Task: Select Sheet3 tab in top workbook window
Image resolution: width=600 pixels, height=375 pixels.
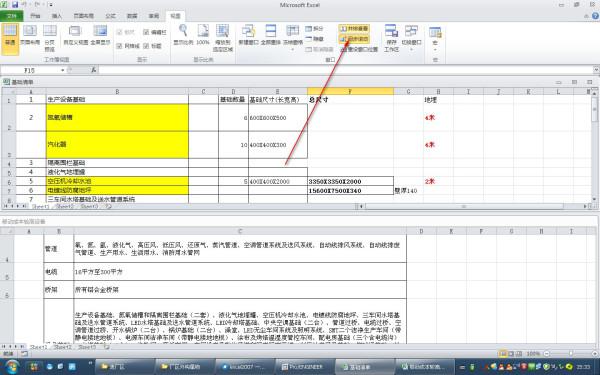Action: 90,206
